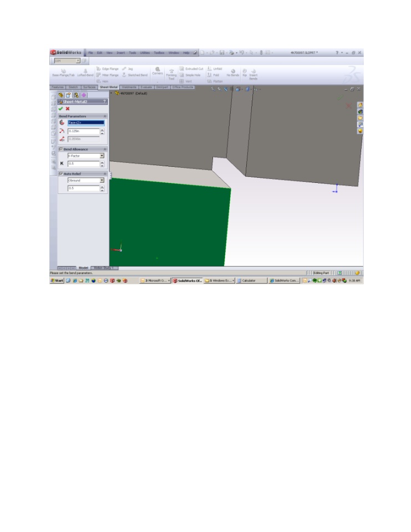411x532 pixels.
Task: Select the Rip tool
Action: [245, 73]
